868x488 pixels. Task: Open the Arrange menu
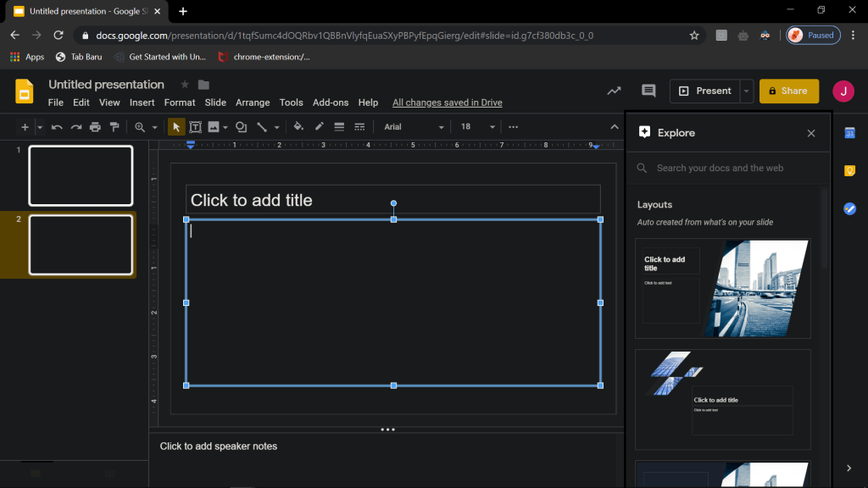[253, 103]
